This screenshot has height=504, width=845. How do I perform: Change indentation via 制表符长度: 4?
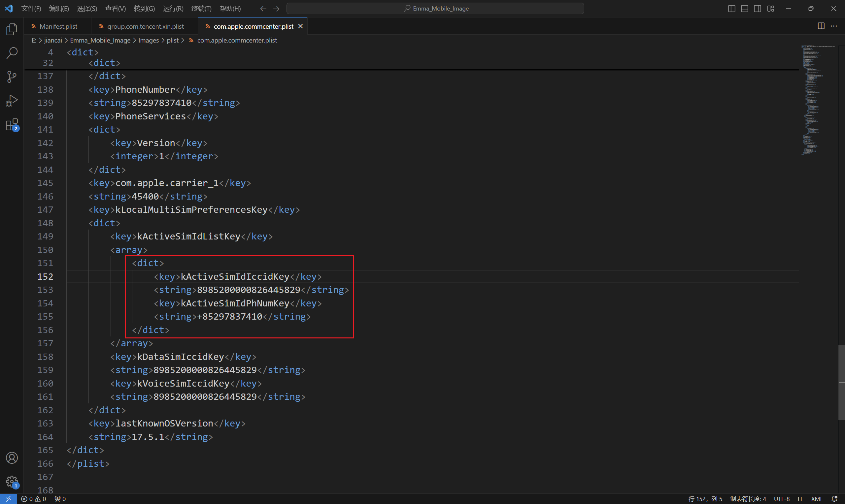[x=748, y=499]
